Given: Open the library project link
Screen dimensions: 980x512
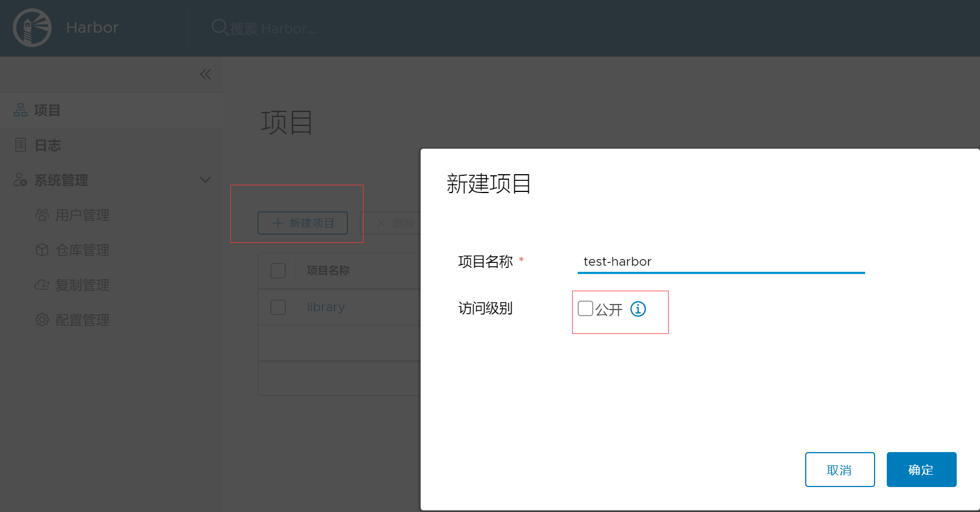Looking at the screenshot, I should (x=326, y=307).
